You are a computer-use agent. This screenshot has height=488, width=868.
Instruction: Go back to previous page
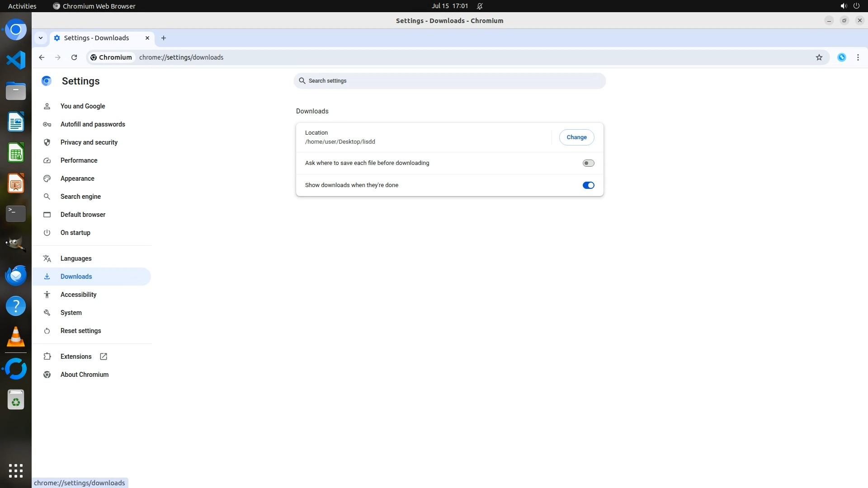42,57
